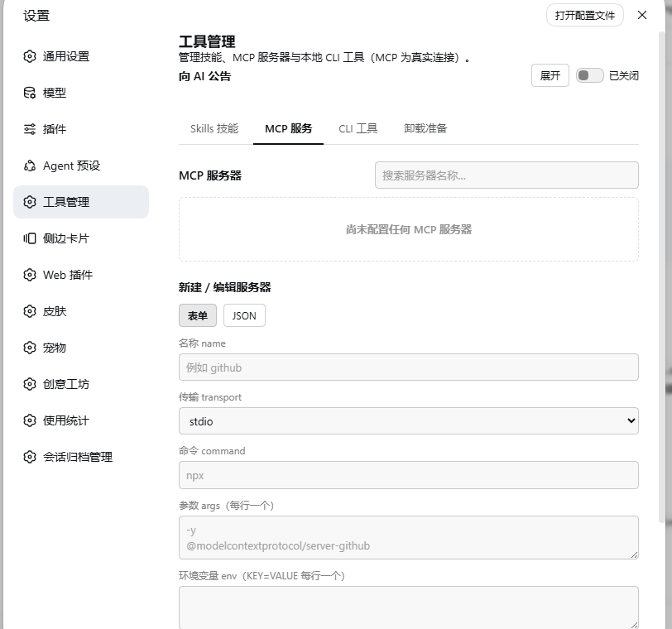Open 会话归档管理 in the sidebar

click(x=81, y=457)
